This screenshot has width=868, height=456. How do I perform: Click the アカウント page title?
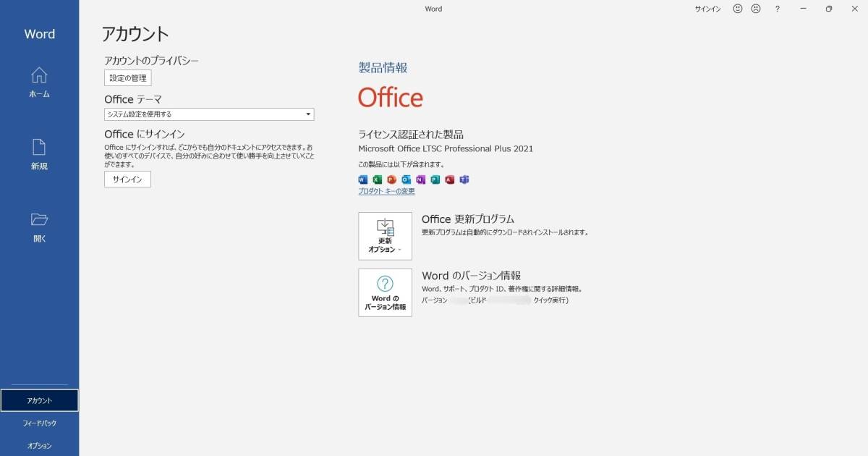[135, 33]
